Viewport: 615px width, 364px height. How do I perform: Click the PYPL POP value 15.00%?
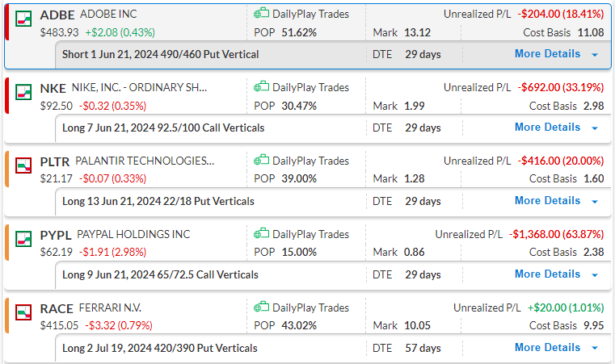299,252
